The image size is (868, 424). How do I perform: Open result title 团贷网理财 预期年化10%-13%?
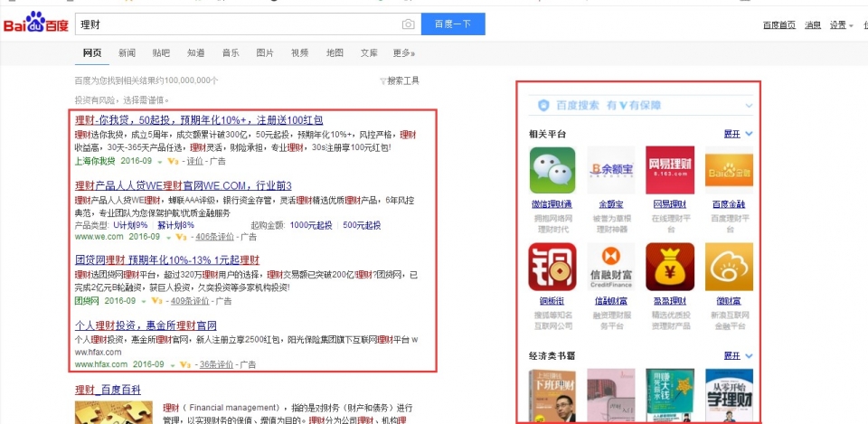pos(167,260)
